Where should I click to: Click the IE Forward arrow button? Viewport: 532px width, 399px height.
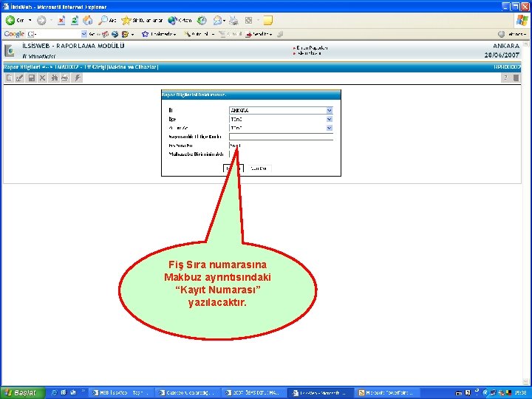pos(41,21)
